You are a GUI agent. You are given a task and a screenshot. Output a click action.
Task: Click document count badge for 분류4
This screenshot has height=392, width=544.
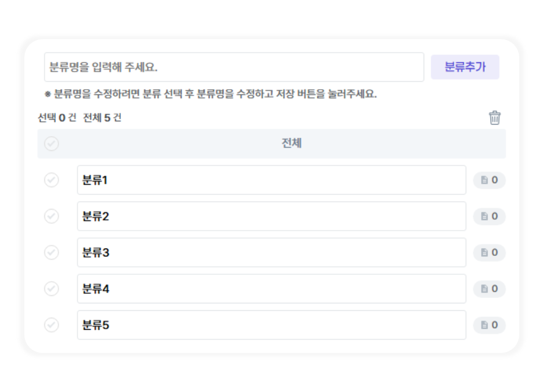click(x=489, y=289)
